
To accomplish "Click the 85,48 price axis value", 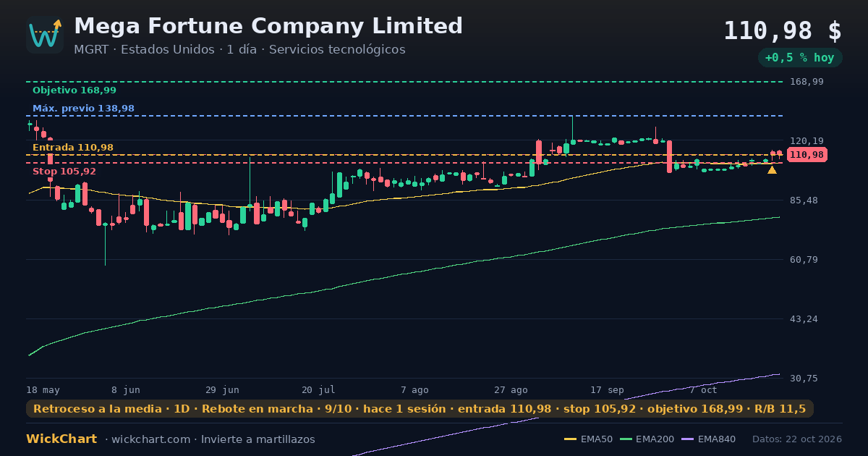I will [804, 200].
